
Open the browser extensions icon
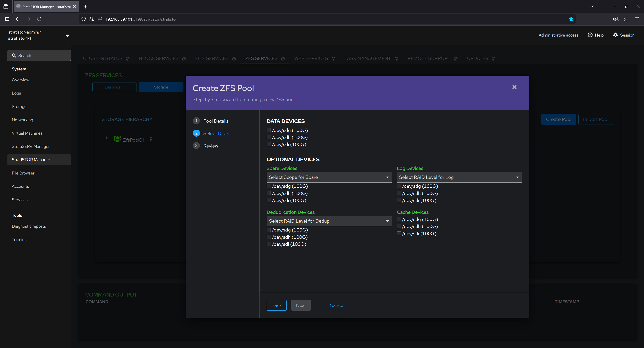626,19
